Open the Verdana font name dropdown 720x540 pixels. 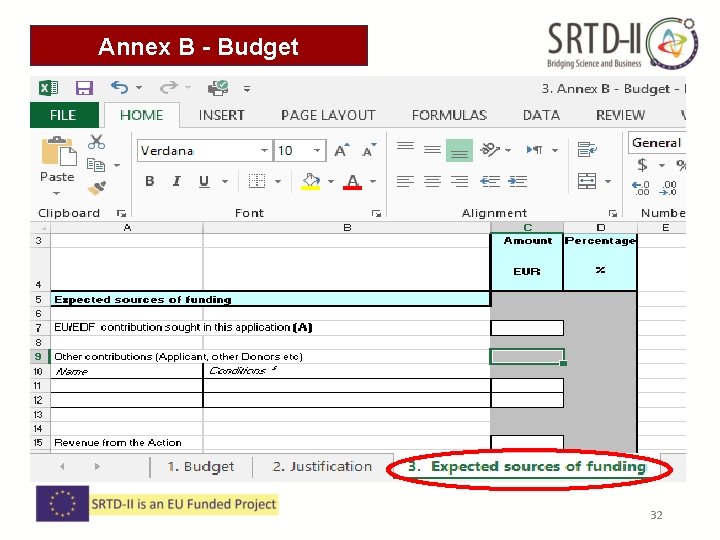[x=264, y=151]
